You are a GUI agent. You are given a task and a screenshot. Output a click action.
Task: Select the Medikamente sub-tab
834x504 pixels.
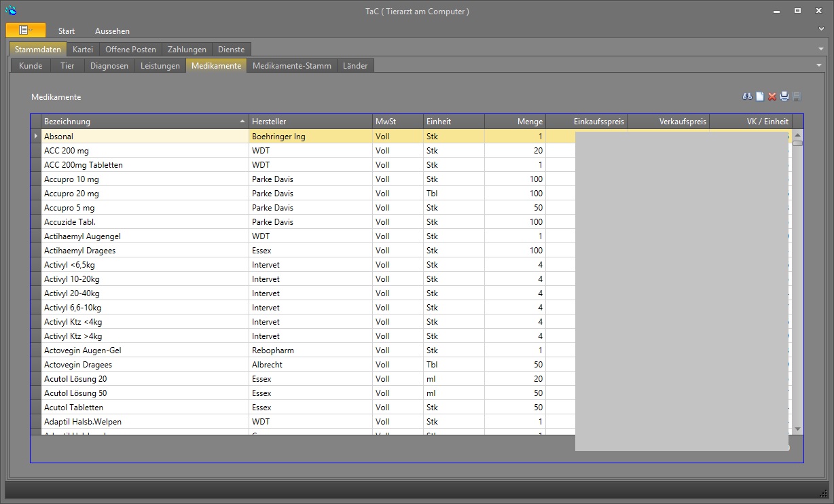point(216,66)
